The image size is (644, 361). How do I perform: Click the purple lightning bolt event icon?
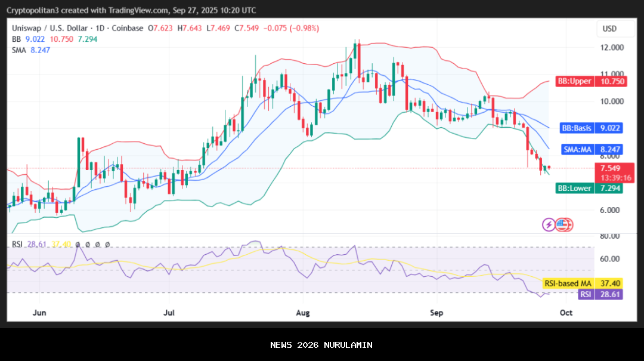coord(548,225)
